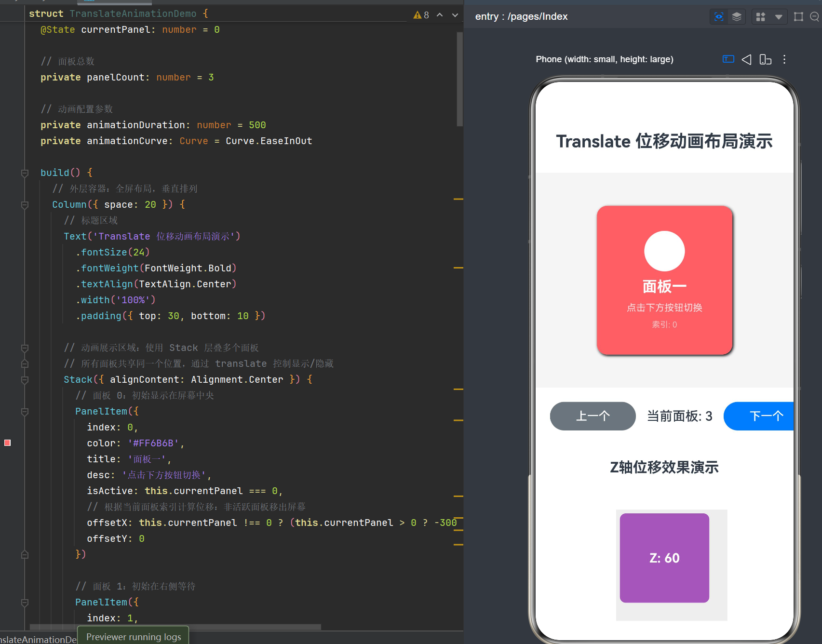Viewport: 822px width, 644px height.
Task: Click the offsetX expression line in code
Action: (x=272, y=523)
